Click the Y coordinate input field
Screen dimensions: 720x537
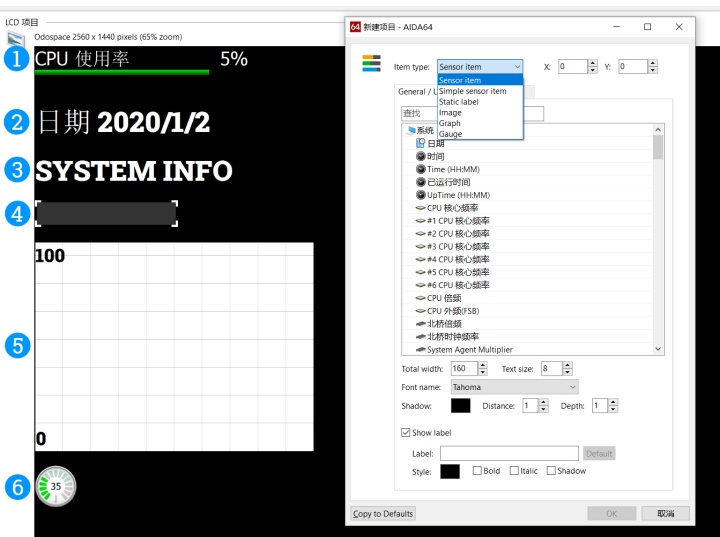(633, 67)
